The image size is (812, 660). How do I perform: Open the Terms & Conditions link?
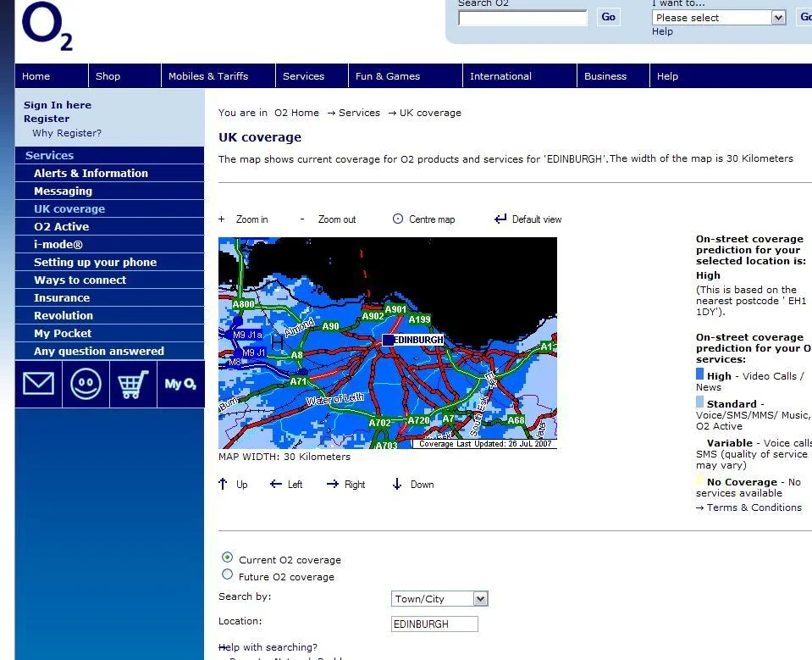pyautogui.click(x=754, y=507)
